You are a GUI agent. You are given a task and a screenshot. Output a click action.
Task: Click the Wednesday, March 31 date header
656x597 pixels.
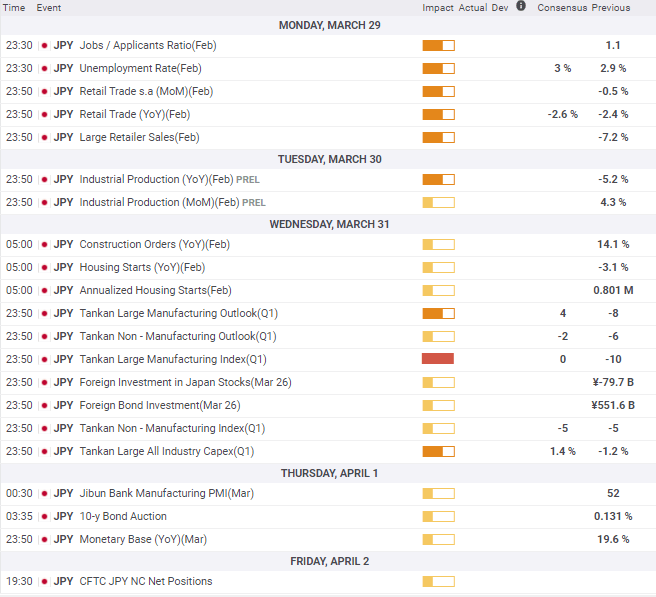[x=329, y=224]
